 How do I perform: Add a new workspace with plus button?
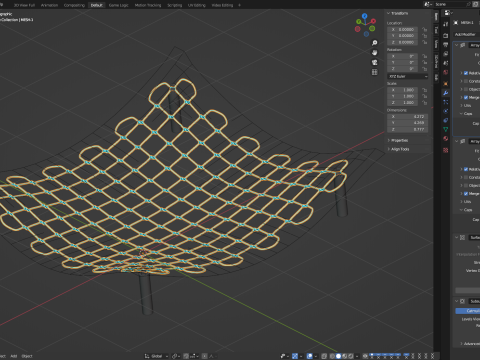click(239, 5)
